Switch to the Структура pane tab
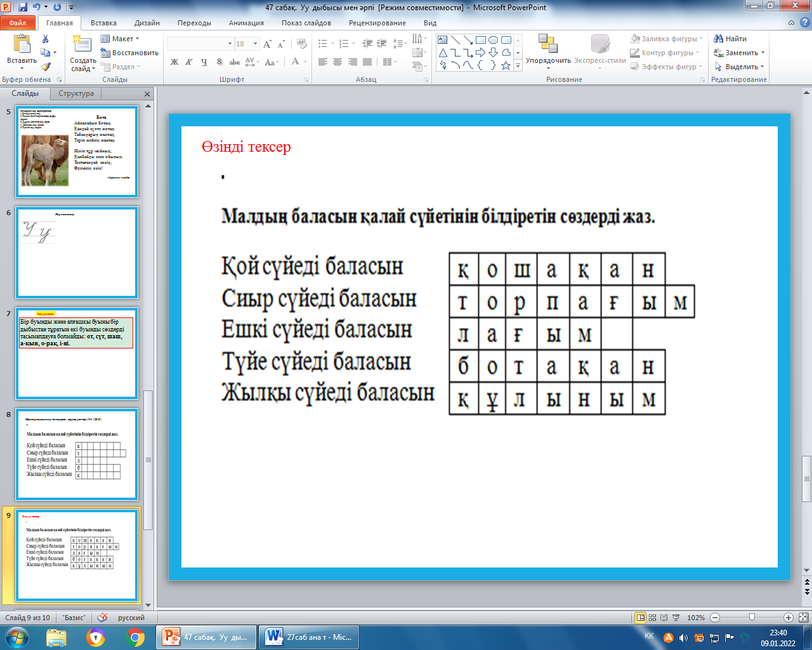The width and height of the screenshot is (812, 650). point(76,93)
